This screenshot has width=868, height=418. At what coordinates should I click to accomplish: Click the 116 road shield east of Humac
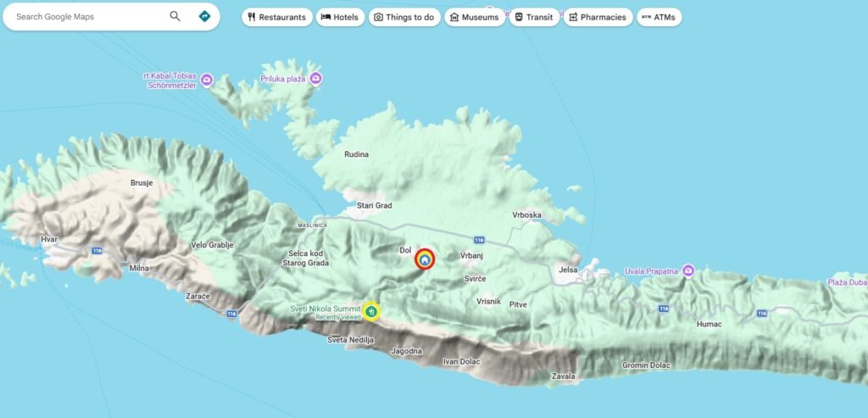click(x=762, y=314)
